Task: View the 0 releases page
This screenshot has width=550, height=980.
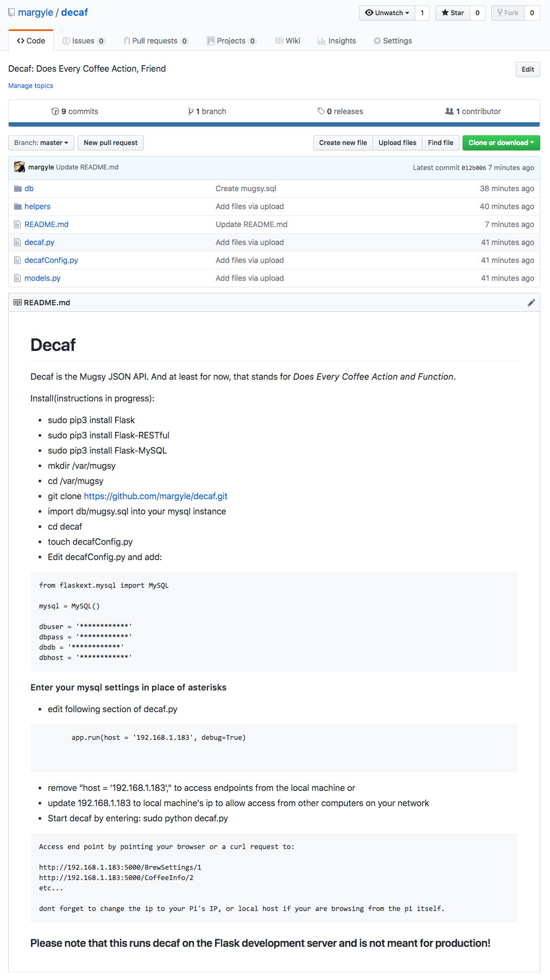Action: click(x=340, y=111)
